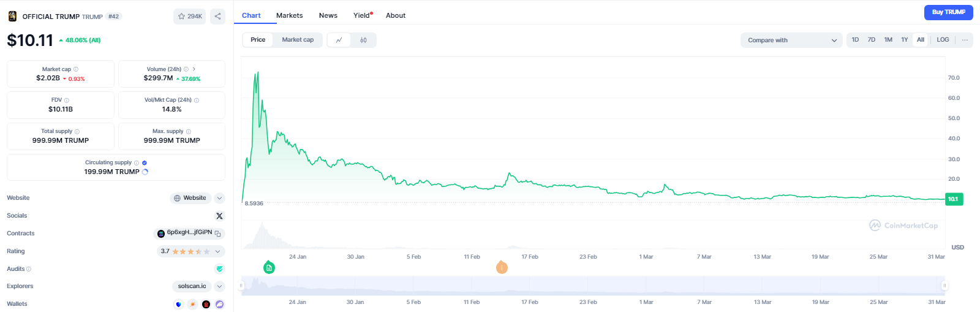Click the Buy TRUMP button
This screenshot has height=312, width=980.
pyautogui.click(x=948, y=12)
